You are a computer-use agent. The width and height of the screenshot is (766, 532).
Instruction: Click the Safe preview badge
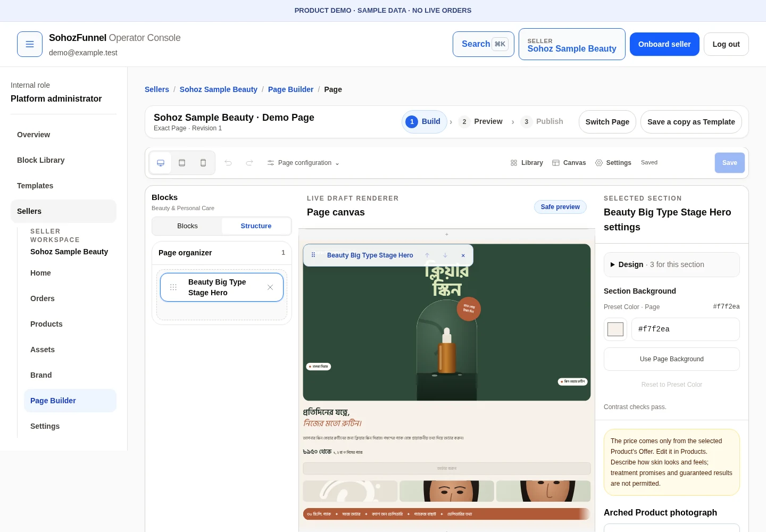tap(560, 207)
